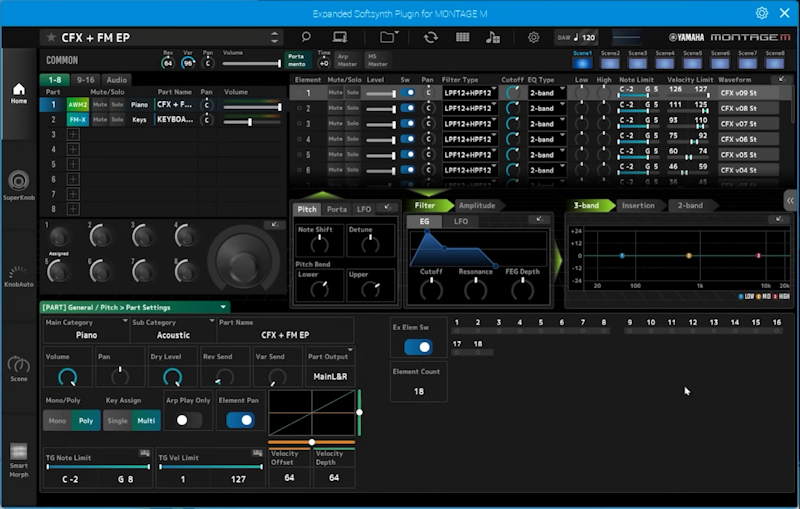The height and width of the screenshot is (509, 800).
Task: Solo part 2 KEYBOA...
Action: [x=117, y=120]
